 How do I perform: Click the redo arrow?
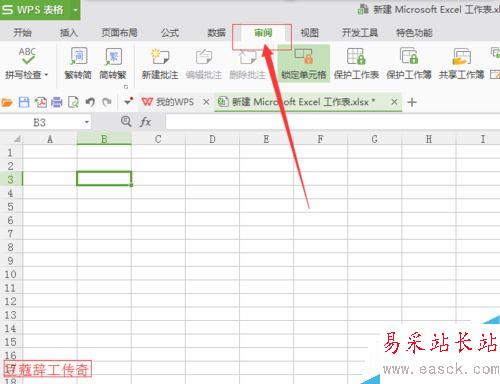click(x=107, y=102)
